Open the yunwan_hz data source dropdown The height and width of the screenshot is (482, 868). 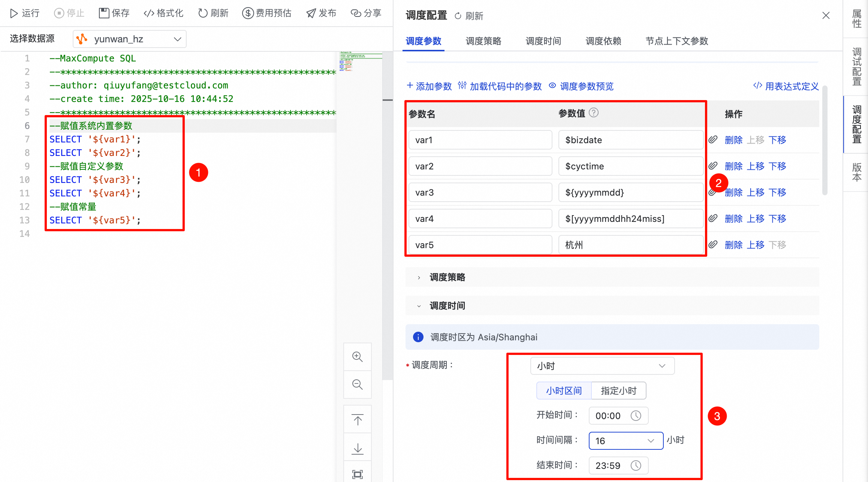tap(130, 39)
